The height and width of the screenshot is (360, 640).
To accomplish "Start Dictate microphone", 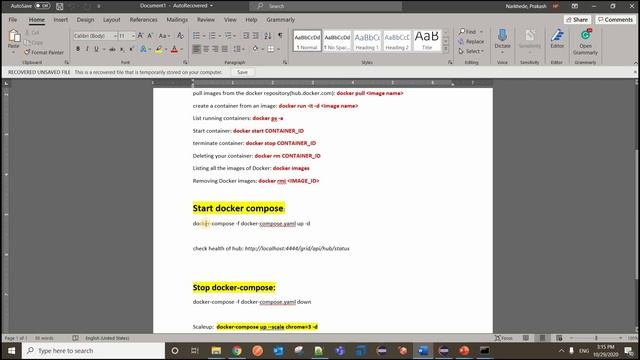I will (502, 36).
